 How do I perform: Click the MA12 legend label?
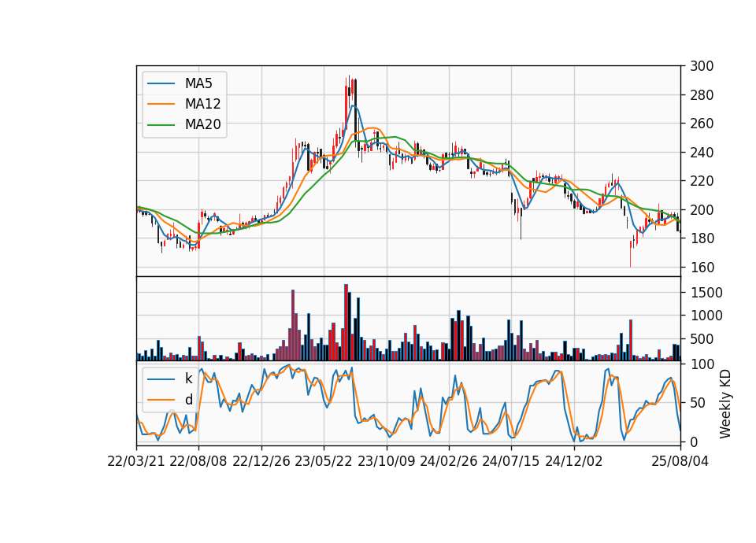point(202,104)
